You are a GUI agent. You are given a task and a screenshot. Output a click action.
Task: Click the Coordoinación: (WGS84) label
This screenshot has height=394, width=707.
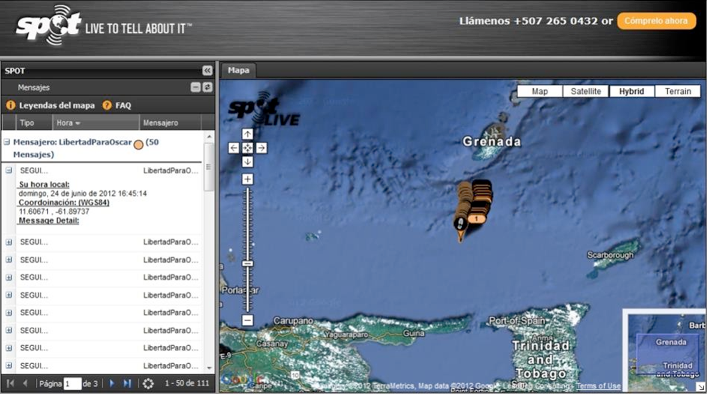pyautogui.click(x=64, y=202)
